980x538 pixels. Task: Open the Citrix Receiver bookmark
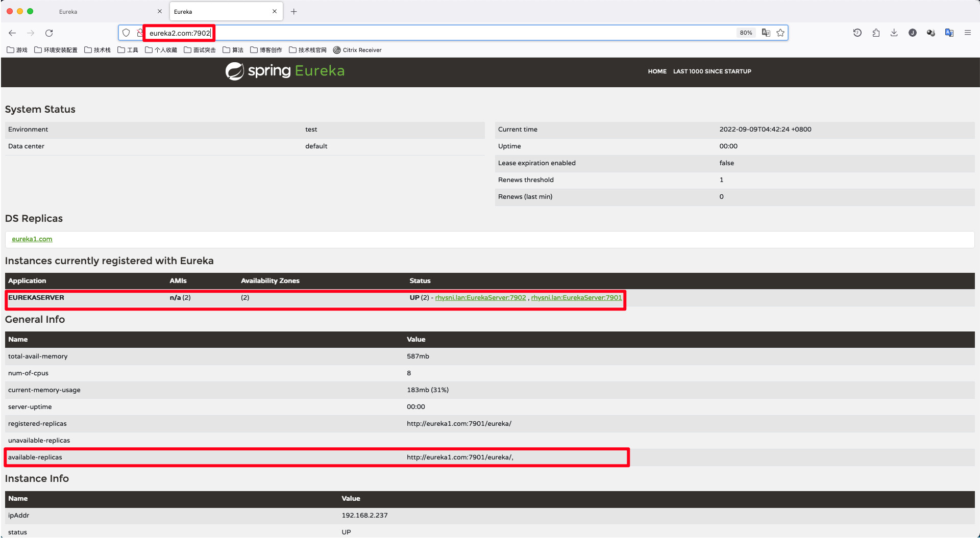point(357,50)
